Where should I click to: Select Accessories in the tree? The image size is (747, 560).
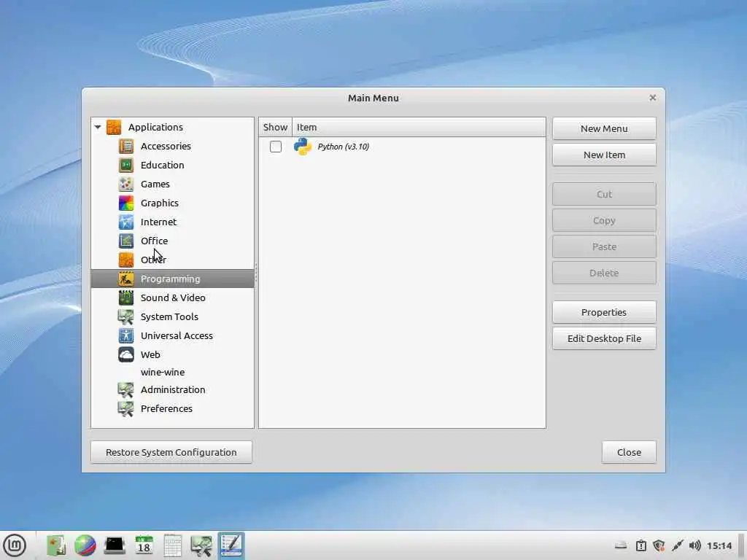pos(166,146)
